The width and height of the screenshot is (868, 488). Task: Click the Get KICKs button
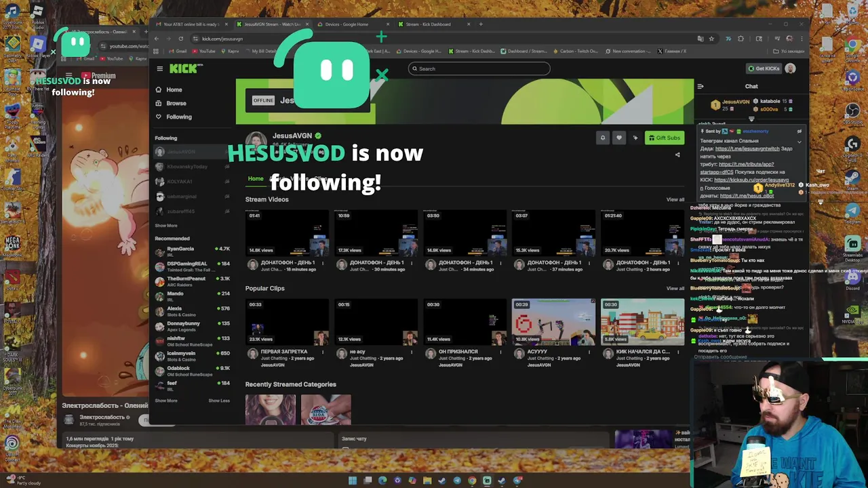[764, 68]
